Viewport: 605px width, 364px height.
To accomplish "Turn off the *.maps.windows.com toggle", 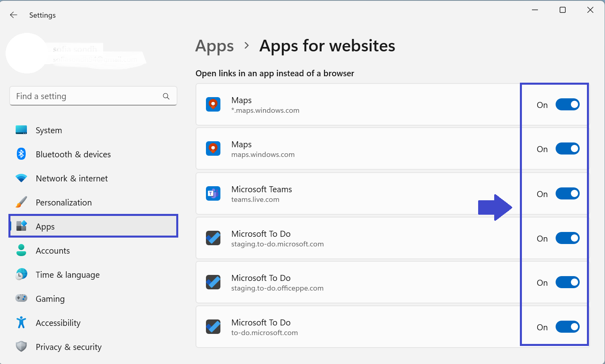I will click(x=567, y=105).
